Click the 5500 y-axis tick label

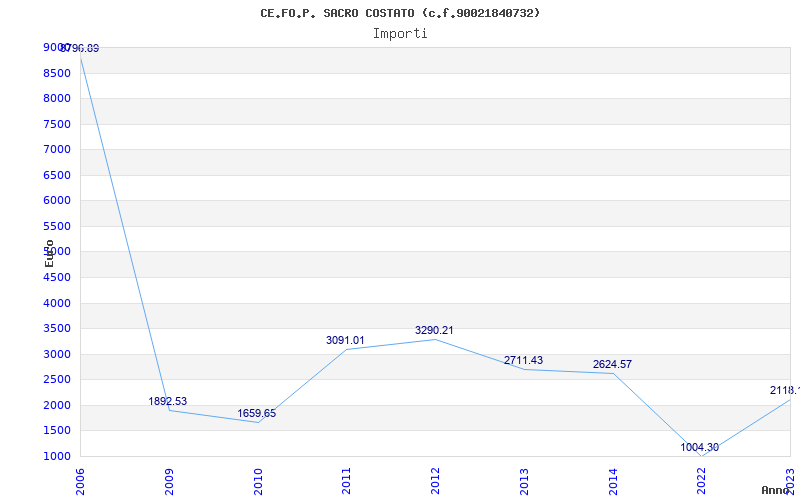(57, 227)
